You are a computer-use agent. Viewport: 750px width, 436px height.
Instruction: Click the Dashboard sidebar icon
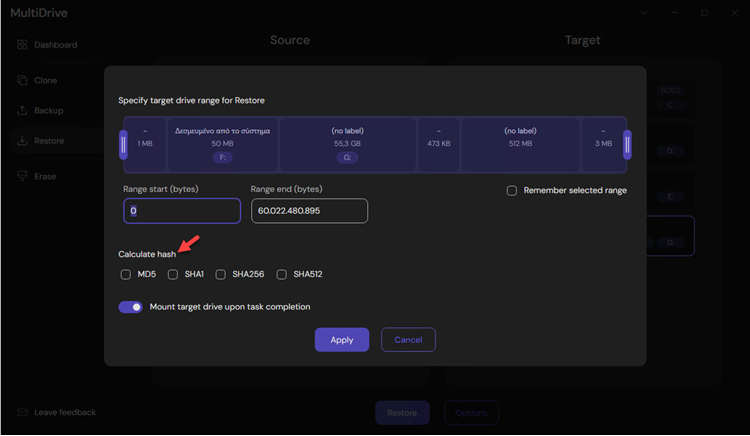[22, 45]
